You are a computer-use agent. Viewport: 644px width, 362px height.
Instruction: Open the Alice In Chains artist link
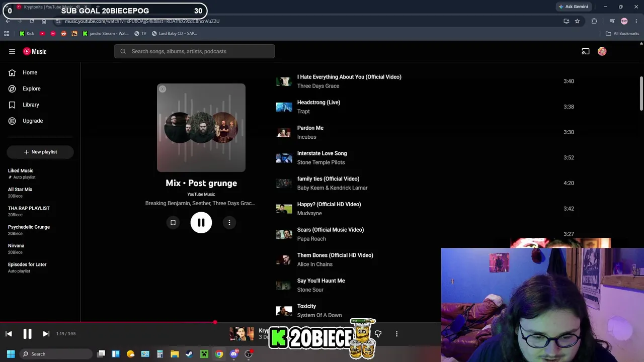tap(315, 264)
